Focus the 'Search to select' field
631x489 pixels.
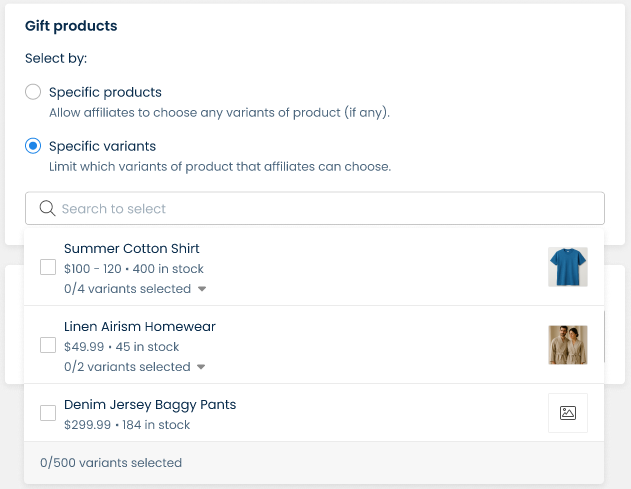(x=320, y=209)
